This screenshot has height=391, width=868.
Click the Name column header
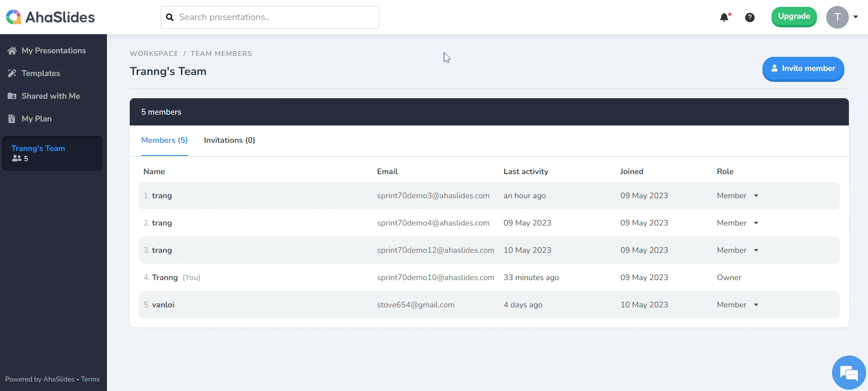(154, 171)
